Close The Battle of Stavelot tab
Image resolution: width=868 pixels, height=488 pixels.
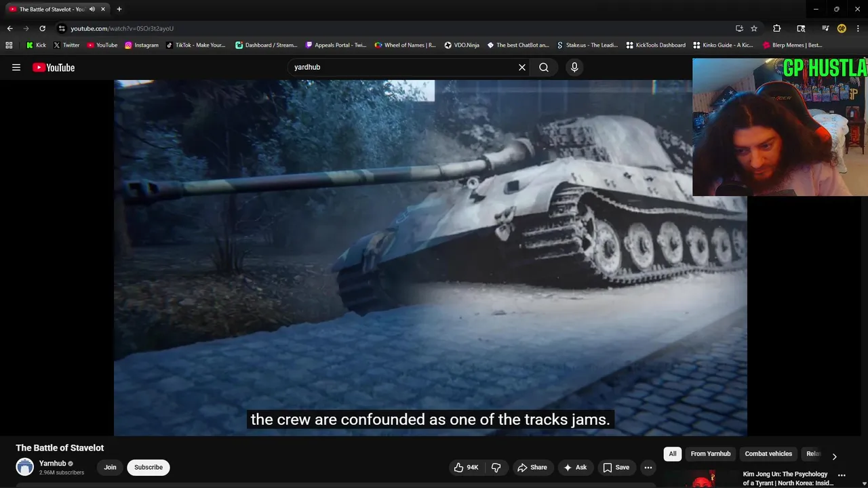click(103, 9)
